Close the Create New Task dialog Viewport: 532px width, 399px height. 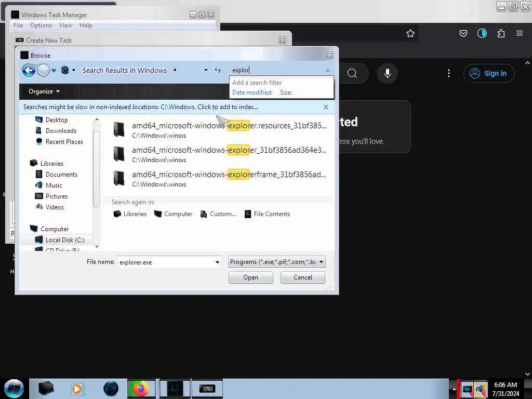(282, 40)
